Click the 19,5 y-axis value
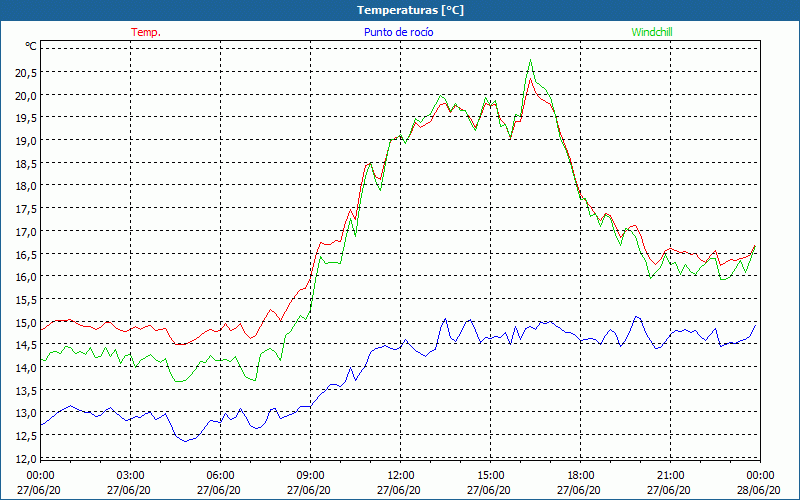The width and height of the screenshot is (800, 500). click(26, 118)
